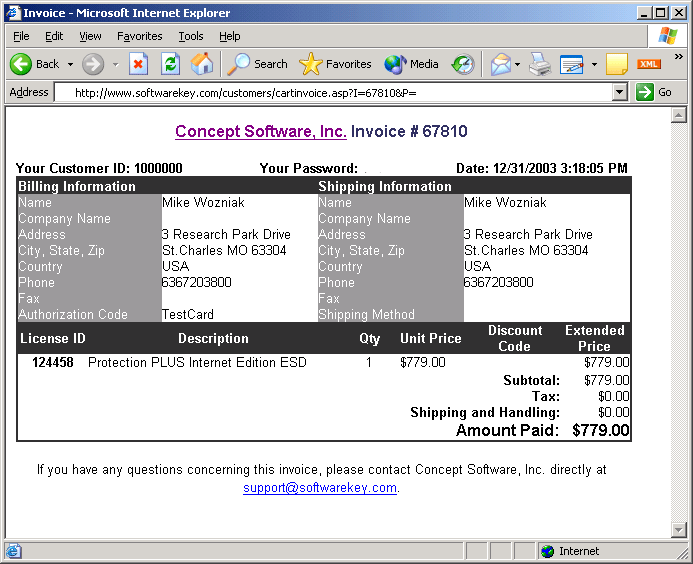Click the Amount Paid $779.00 value

601,430
